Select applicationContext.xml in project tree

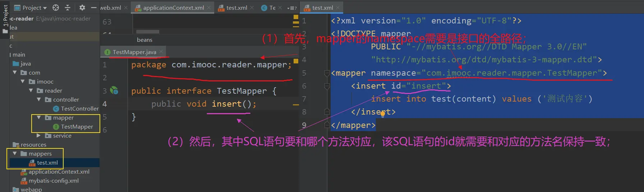pyautogui.click(x=55, y=171)
